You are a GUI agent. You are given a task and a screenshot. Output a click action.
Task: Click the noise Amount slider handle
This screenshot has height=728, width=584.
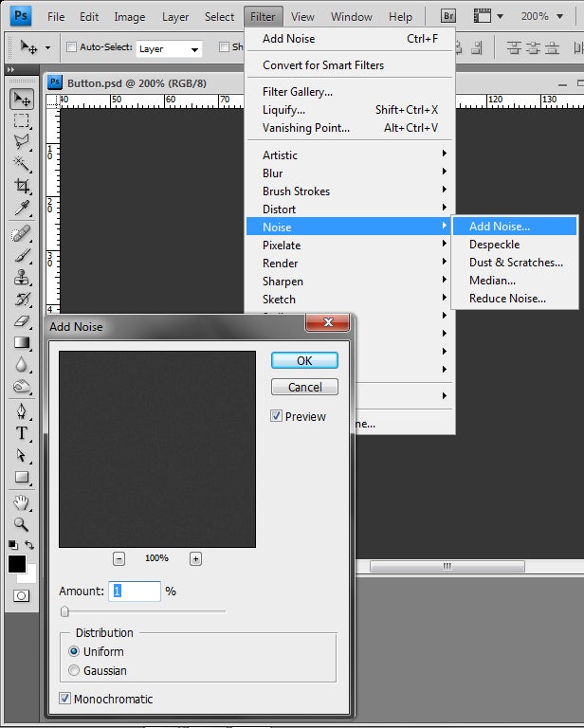[64, 611]
